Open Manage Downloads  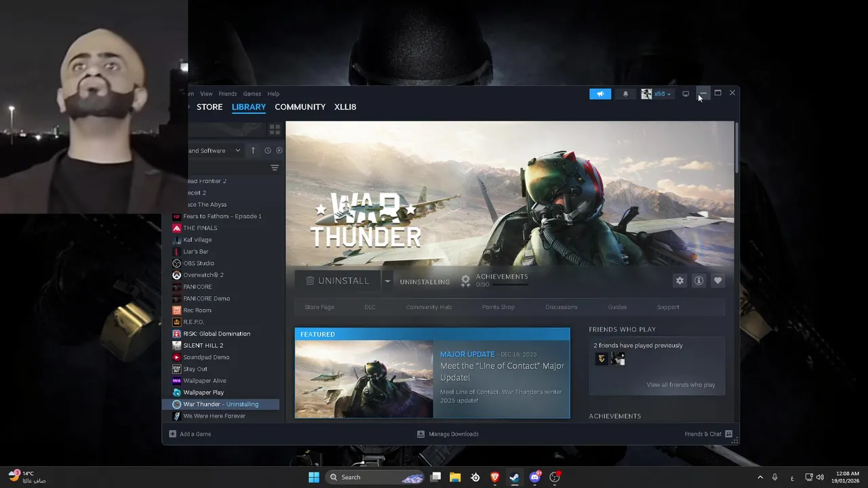(x=448, y=434)
